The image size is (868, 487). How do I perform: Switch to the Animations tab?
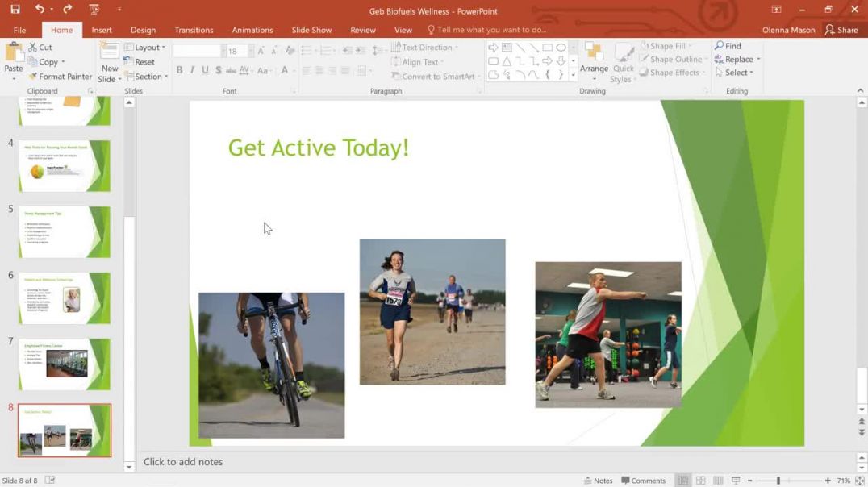click(x=252, y=30)
